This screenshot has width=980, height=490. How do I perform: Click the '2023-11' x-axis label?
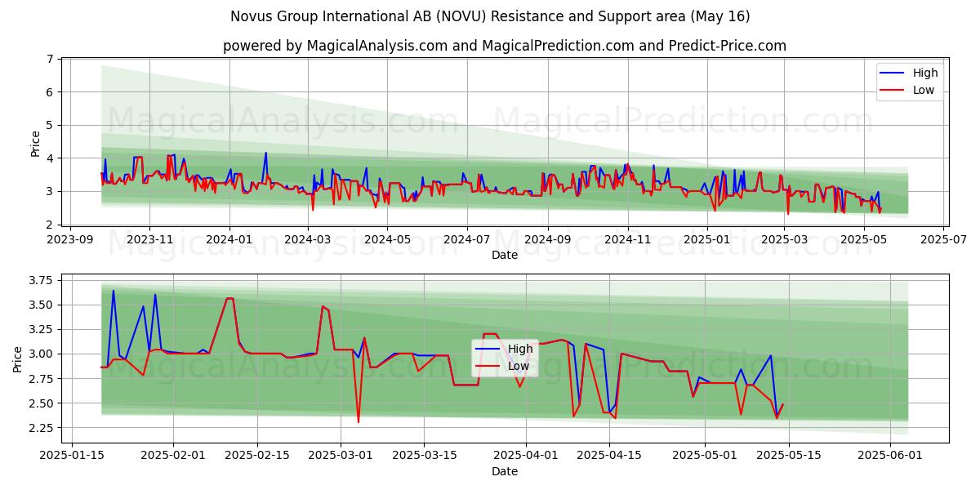pos(149,240)
